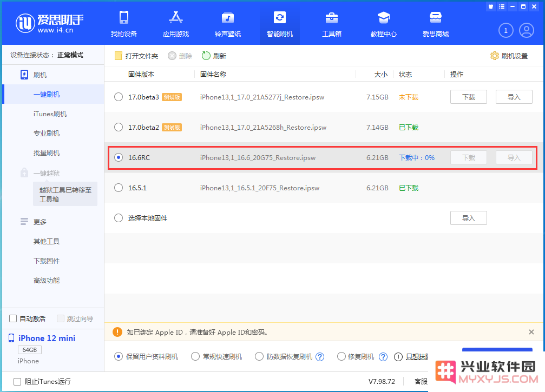Click the 越狱工具已转移至工具箱 notice
This screenshot has height=392, width=545.
65,194
